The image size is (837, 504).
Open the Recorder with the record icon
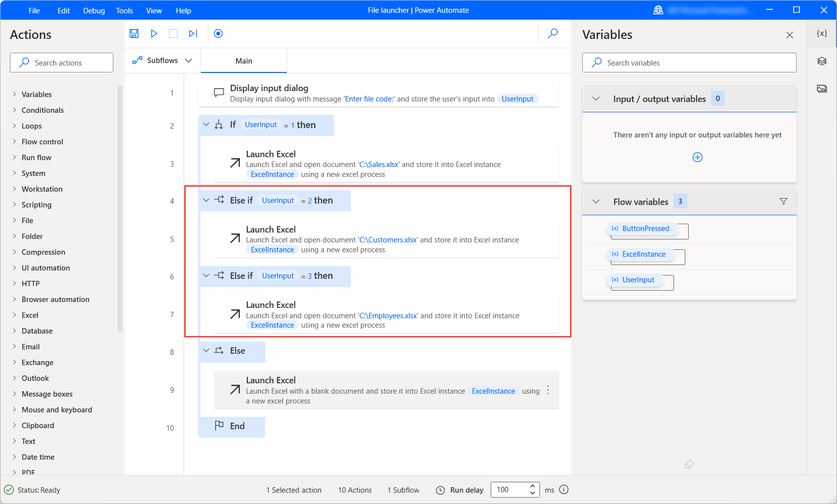pyautogui.click(x=218, y=34)
